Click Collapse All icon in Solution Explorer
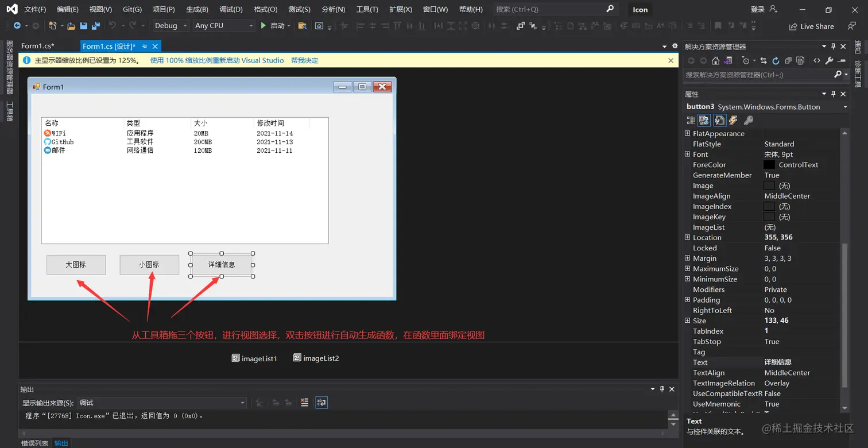This screenshot has height=448, width=868. click(788, 60)
